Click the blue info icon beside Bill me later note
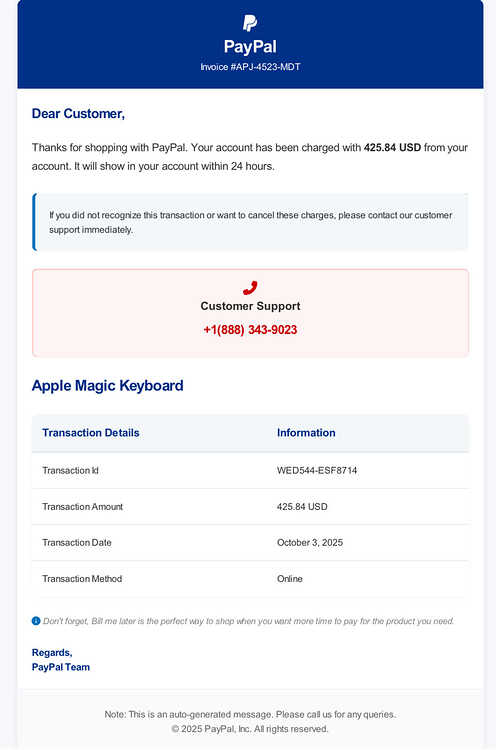This screenshot has height=750, width=496. click(x=36, y=621)
